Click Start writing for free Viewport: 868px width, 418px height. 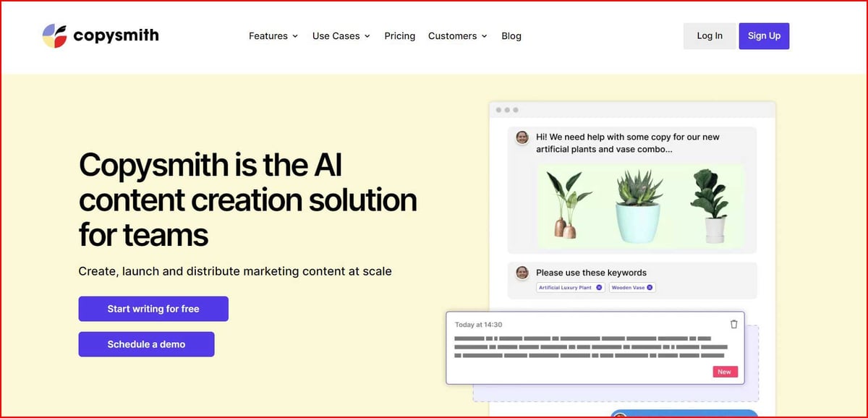pyautogui.click(x=153, y=309)
